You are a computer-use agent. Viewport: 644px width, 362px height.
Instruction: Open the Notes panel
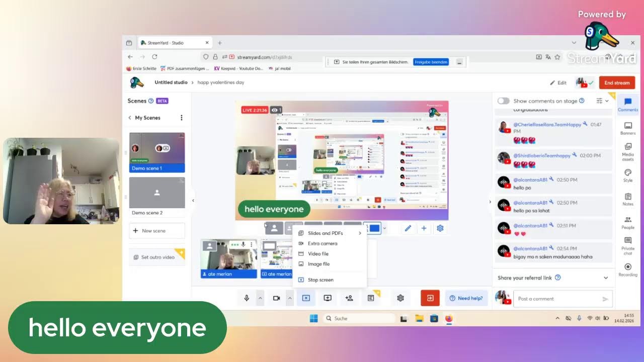[628, 199]
